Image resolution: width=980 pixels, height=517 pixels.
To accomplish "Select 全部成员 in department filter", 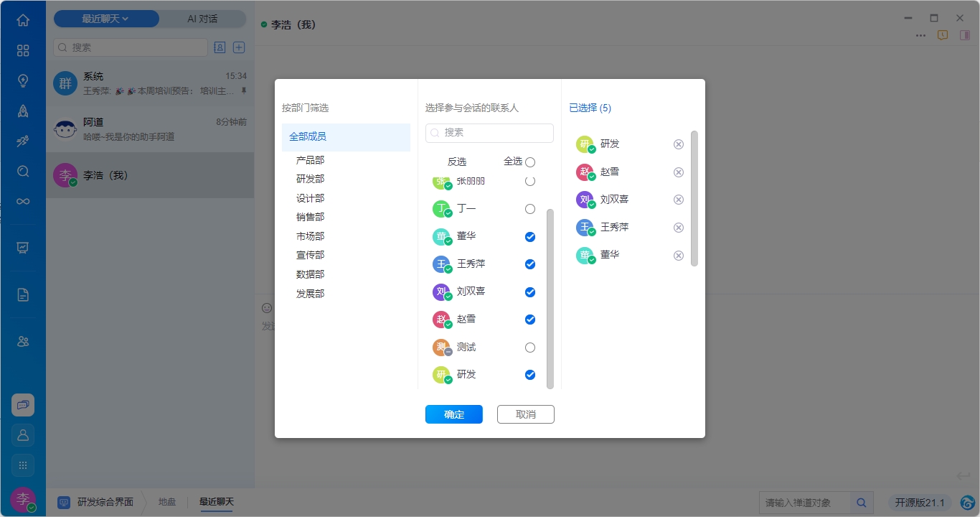I will click(346, 137).
